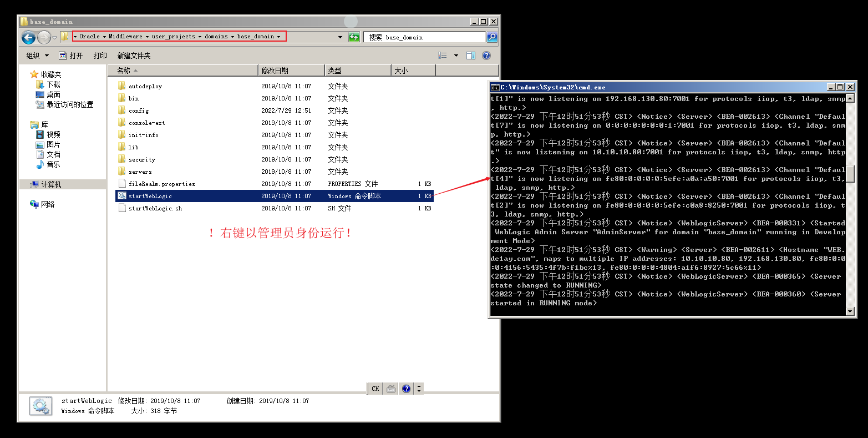The height and width of the screenshot is (438, 868).
Task: Select the fileRealm.properties file icon
Action: point(122,184)
